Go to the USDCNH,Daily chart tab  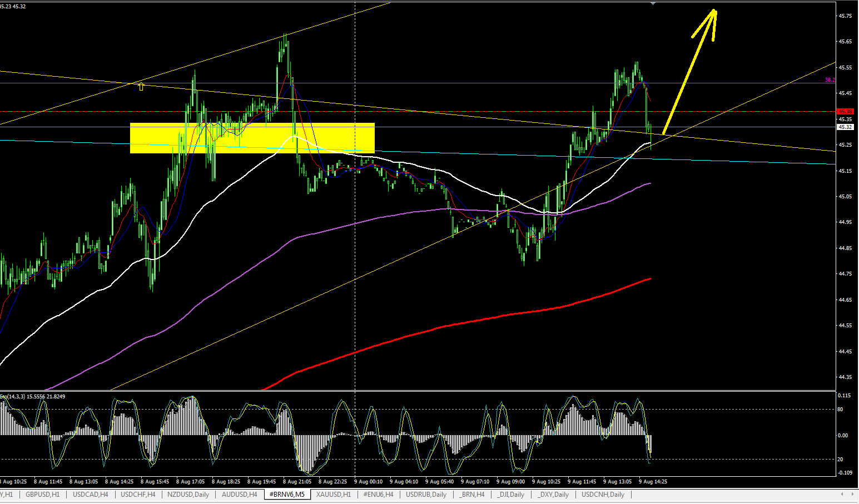tap(603, 495)
